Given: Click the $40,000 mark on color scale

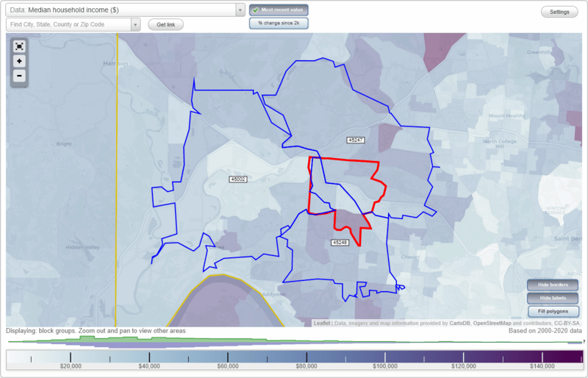Looking at the screenshot, I should pos(149,366).
